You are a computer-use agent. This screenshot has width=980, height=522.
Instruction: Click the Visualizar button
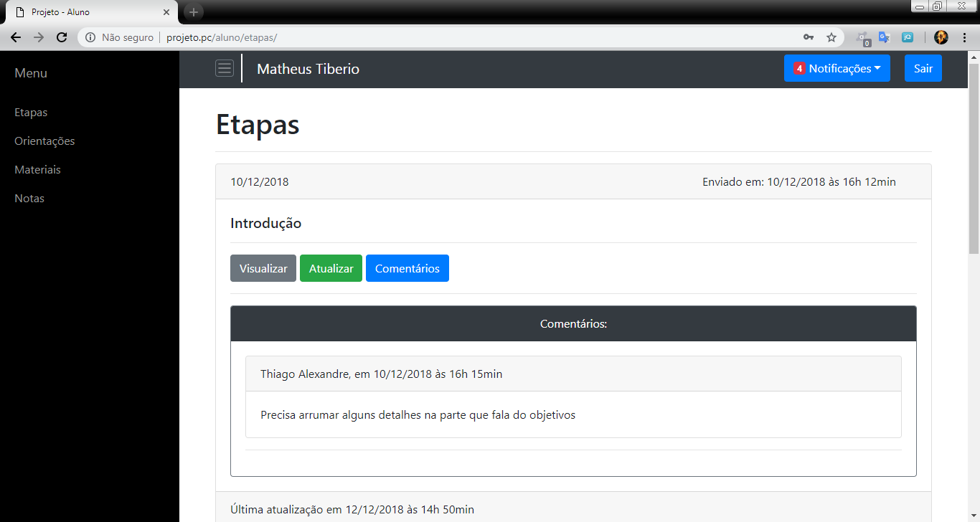tap(263, 268)
